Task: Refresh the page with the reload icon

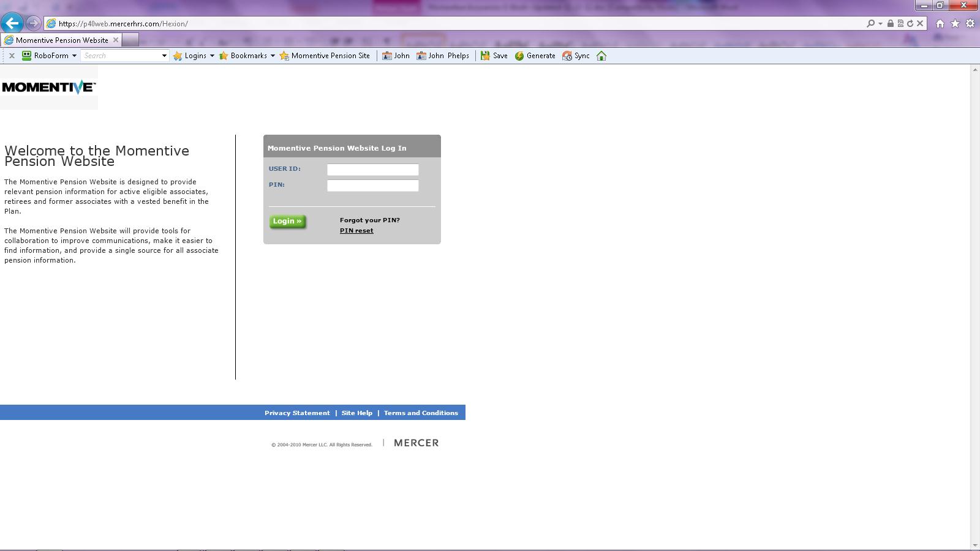Action: (x=910, y=23)
